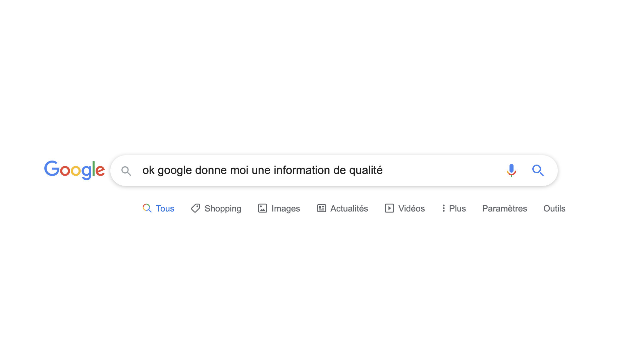Click the colorful Tous search icon

tap(147, 208)
